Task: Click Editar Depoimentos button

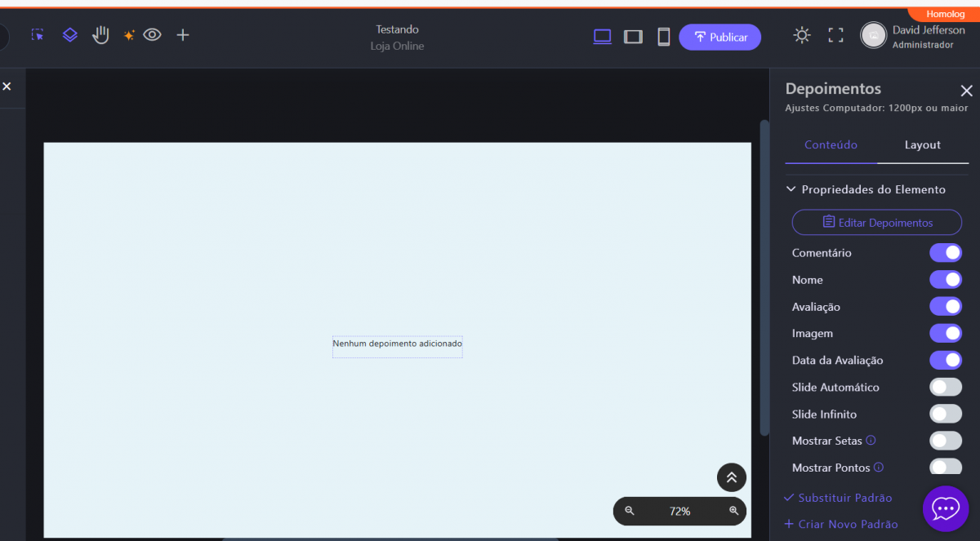Action: (876, 223)
